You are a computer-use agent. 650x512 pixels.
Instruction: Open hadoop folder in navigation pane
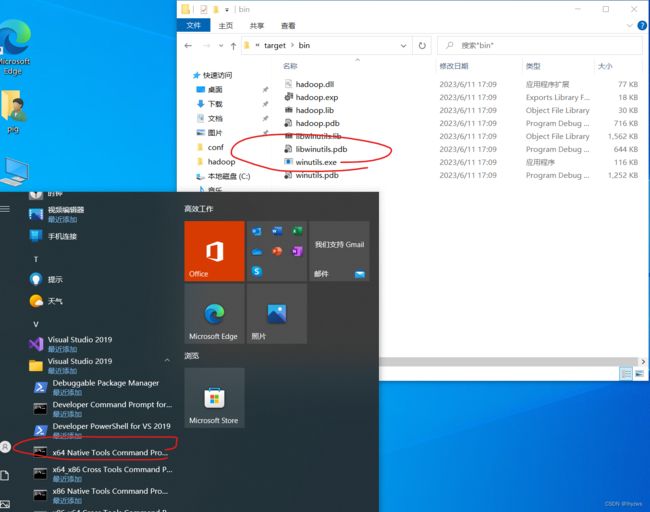click(x=216, y=162)
